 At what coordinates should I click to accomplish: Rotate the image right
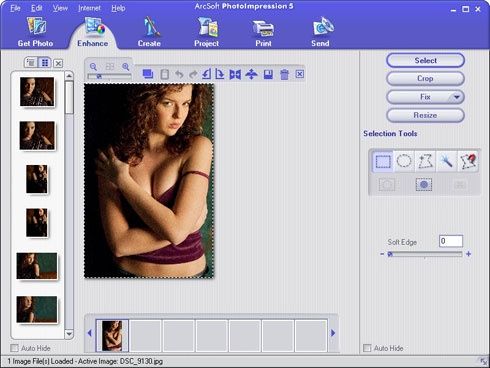click(x=220, y=74)
